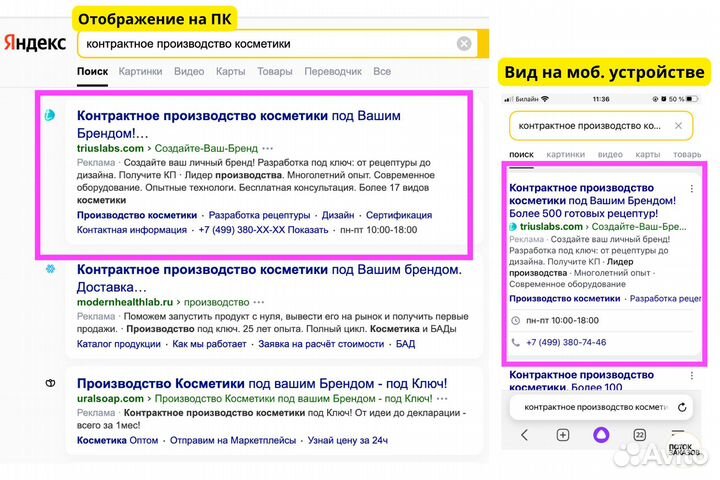The height and width of the screenshot is (480, 720).
Task: Open the Товары tab on desktop
Action: tap(275, 71)
